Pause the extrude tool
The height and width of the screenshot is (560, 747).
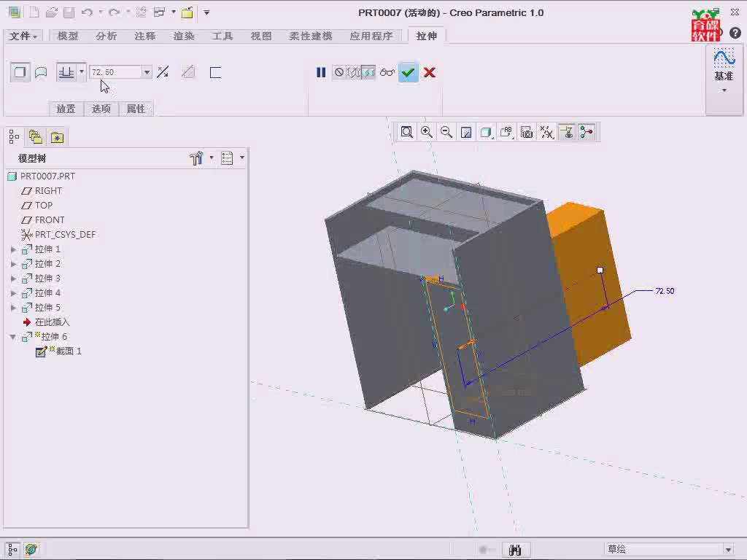pos(321,72)
